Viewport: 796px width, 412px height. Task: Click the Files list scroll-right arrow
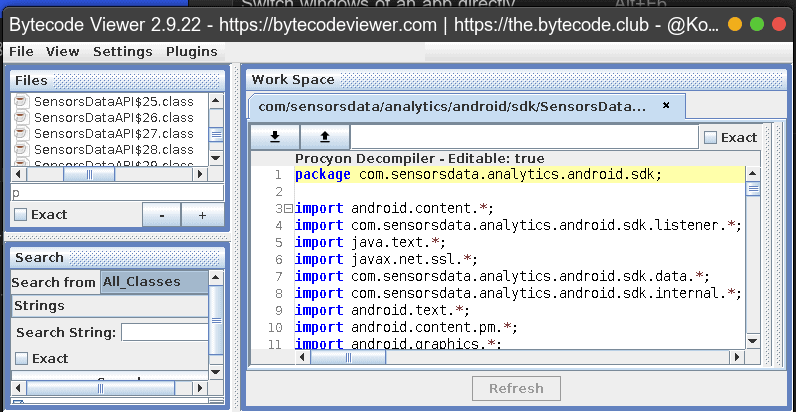pyautogui.click(x=200, y=174)
